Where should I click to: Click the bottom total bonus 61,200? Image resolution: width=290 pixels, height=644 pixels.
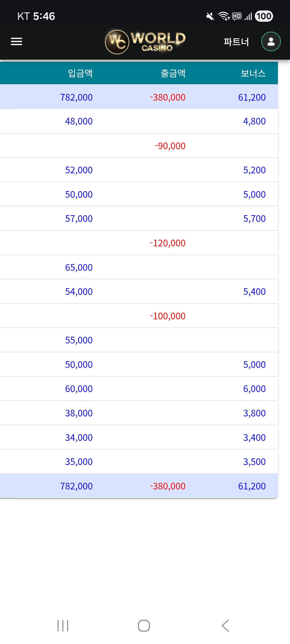252,486
